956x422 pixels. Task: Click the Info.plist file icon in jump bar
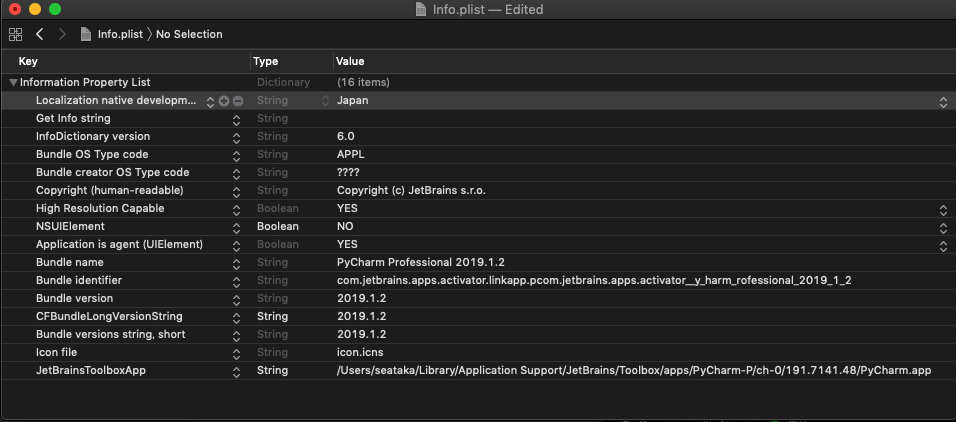click(87, 34)
